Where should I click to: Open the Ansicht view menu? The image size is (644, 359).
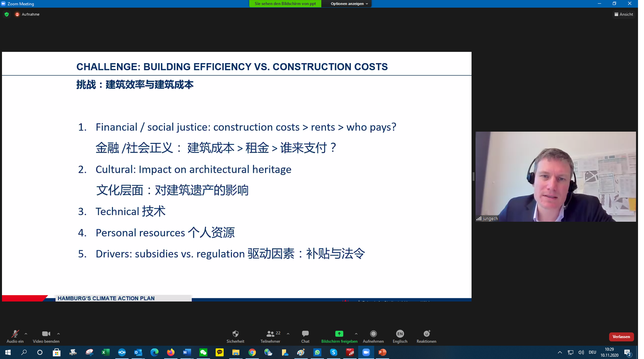click(624, 14)
